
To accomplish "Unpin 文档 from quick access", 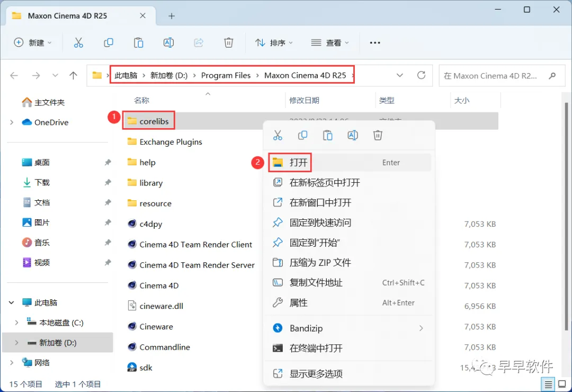I will click(x=108, y=202).
